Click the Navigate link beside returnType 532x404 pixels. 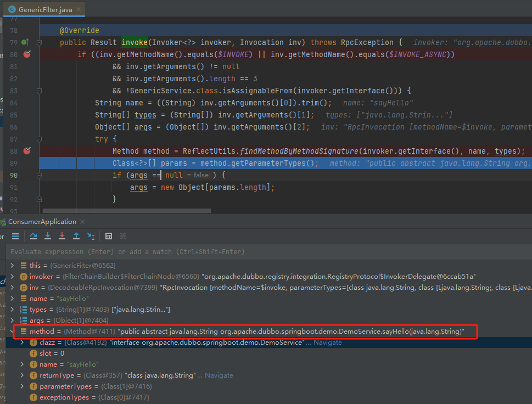point(219,375)
